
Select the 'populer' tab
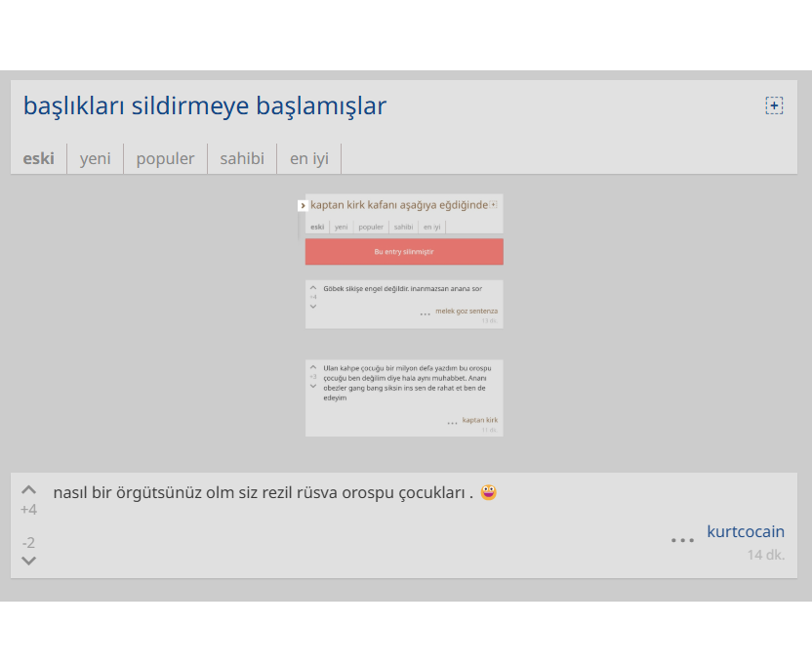click(165, 158)
